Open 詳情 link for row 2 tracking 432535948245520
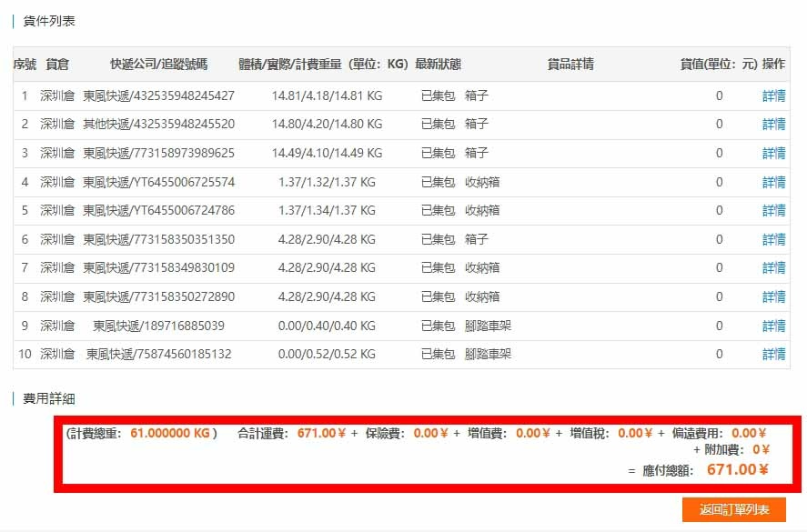The height and width of the screenshot is (532, 807). pos(773,124)
